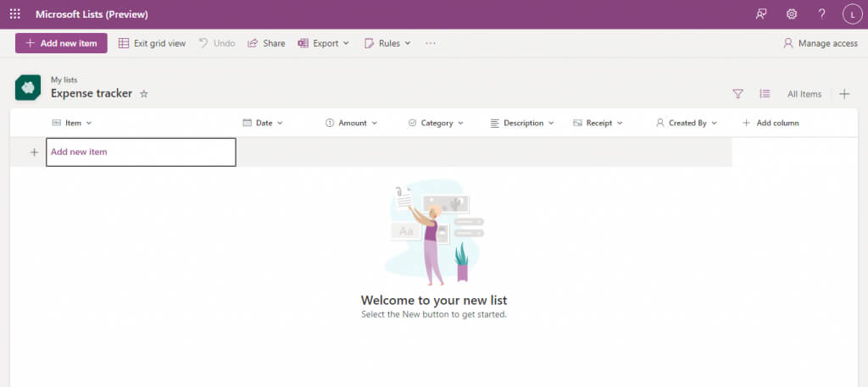
Task: Click the Add new item grid cell
Action: (x=142, y=152)
